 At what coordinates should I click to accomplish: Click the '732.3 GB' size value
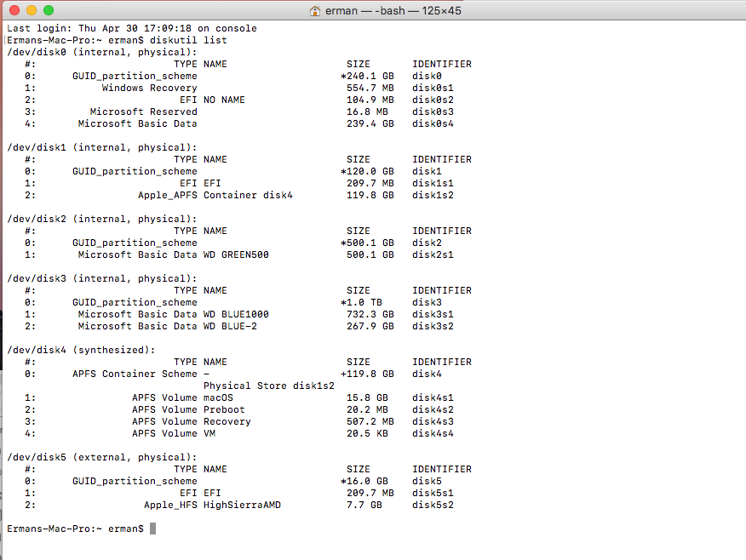tap(370, 314)
